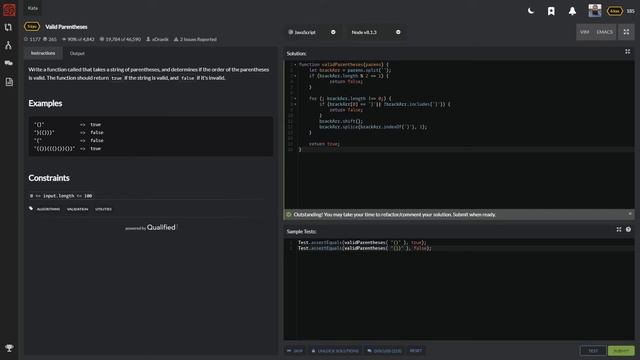Expand language list using arrow next to JavaScript
The image size is (640, 360).
[x=333, y=32]
